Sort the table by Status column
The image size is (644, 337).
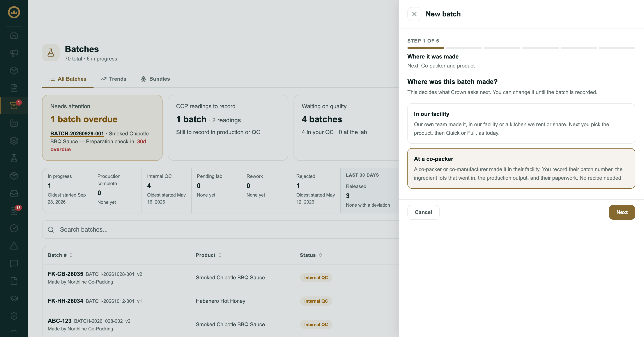click(x=311, y=255)
